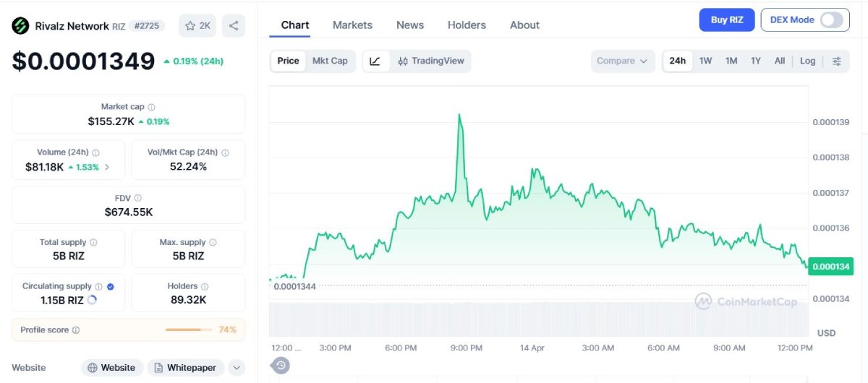The height and width of the screenshot is (383, 868).
Task: Open chart settings sliders icon
Action: [836, 61]
